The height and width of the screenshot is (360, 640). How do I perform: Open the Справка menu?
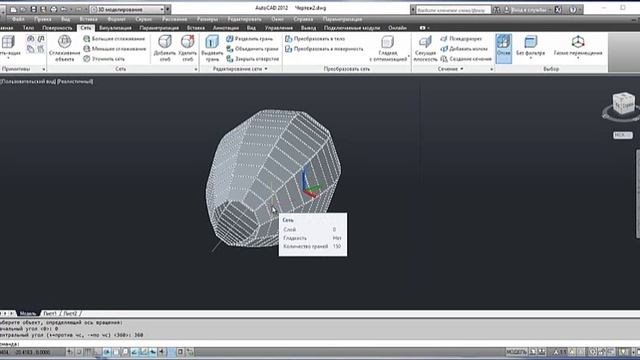[303, 19]
